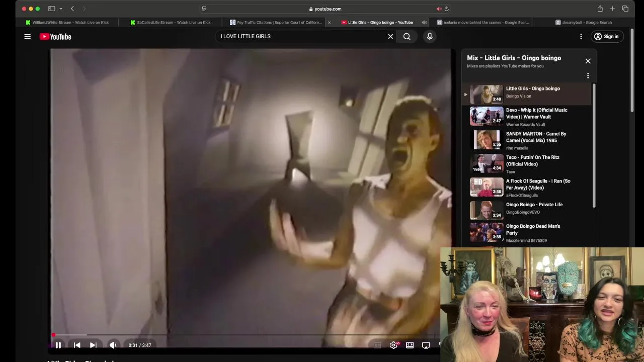Open AirPlay from the player
This screenshot has height=362, width=644.
[426, 345]
